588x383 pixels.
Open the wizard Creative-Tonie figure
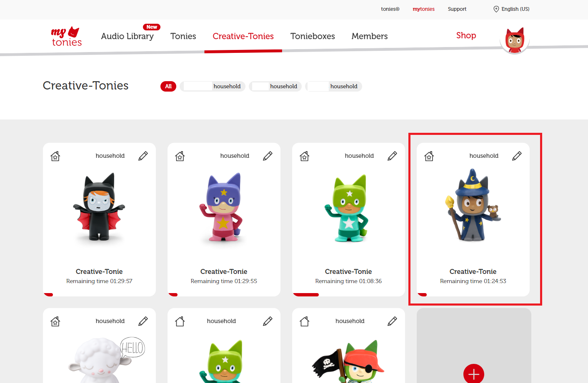[x=473, y=205]
